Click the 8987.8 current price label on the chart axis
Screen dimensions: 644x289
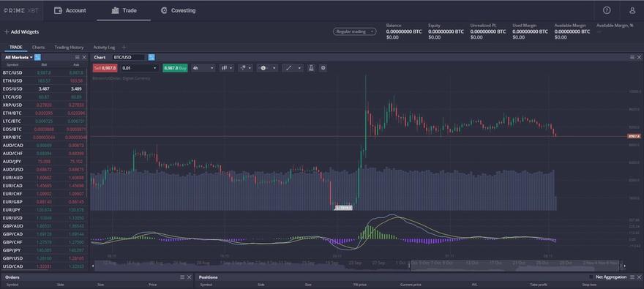pos(634,136)
